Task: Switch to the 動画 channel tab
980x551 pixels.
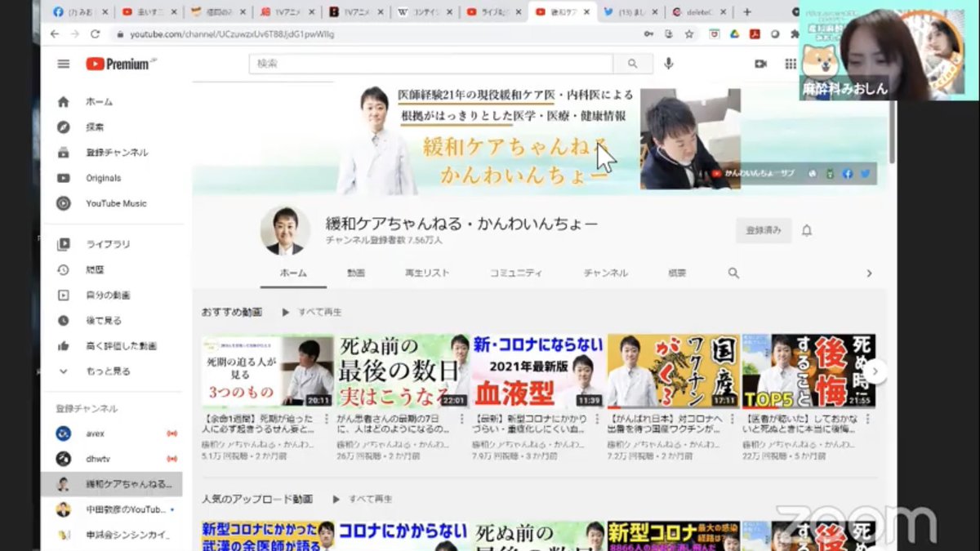Action: [356, 273]
